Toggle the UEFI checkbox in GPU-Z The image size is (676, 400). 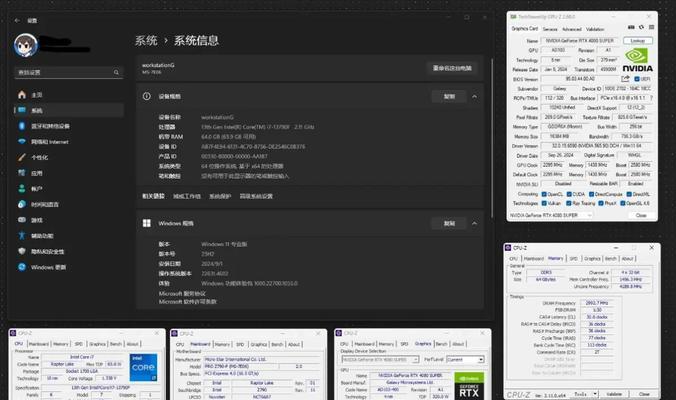(x=637, y=79)
